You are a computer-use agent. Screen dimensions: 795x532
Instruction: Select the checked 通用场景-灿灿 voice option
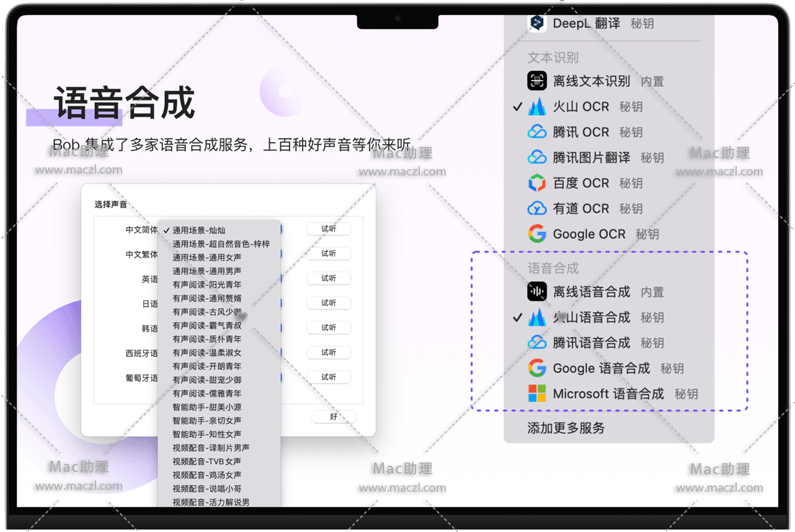coord(198,230)
